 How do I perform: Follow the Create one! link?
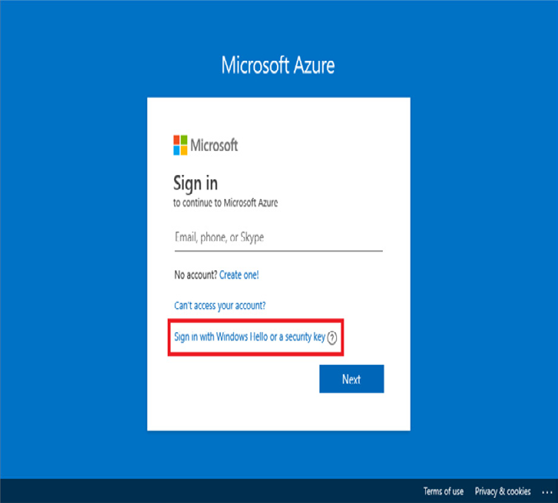[239, 275]
